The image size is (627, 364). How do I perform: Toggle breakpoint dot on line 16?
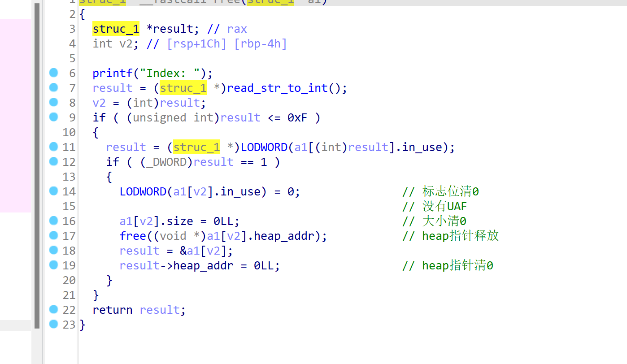click(x=53, y=221)
